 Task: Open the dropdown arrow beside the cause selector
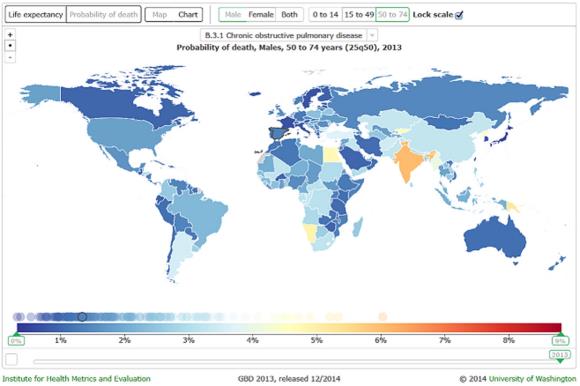coord(372,35)
